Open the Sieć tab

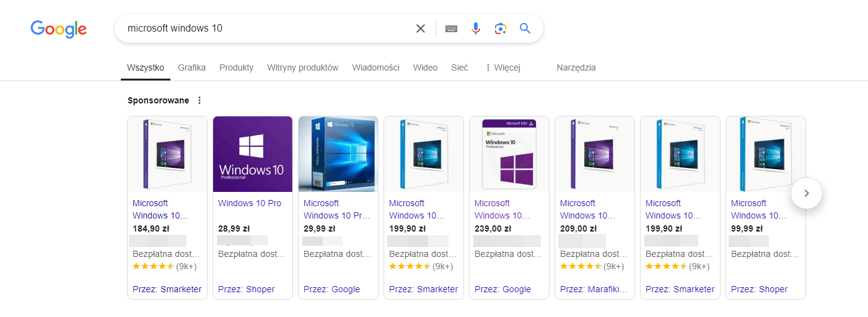click(x=460, y=67)
